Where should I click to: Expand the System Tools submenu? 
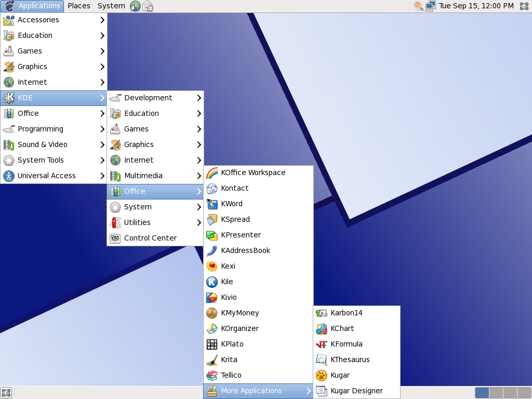point(54,161)
